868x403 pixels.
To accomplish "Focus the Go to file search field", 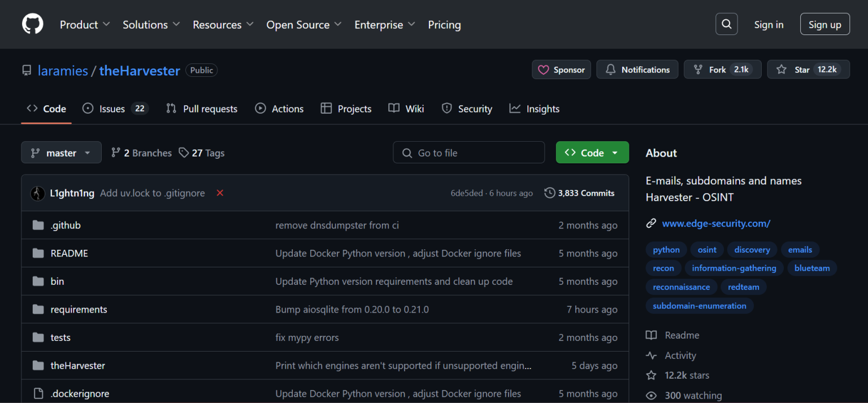I will coord(468,153).
